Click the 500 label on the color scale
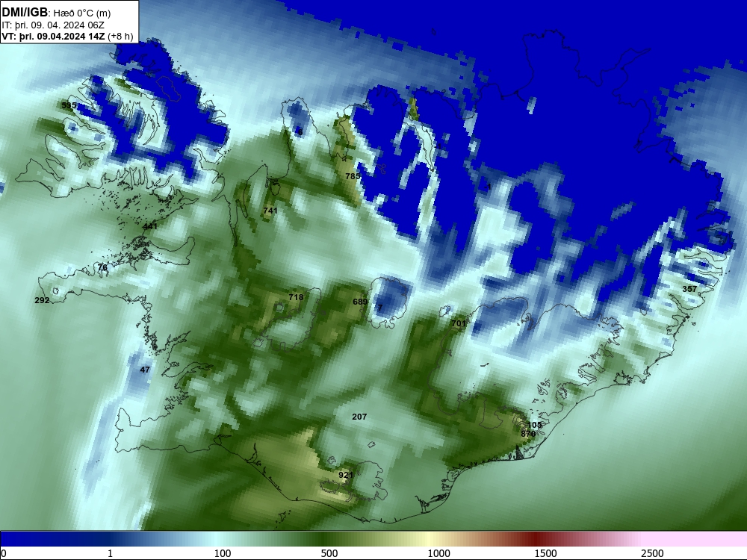Viewport: 747px width, 560px height. click(x=329, y=553)
